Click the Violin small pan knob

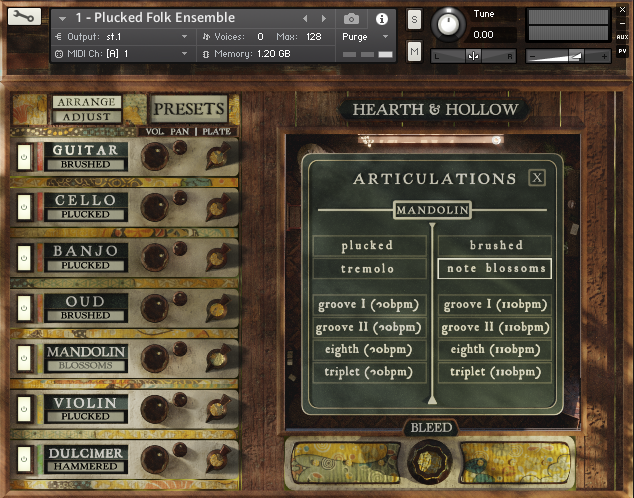(x=180, y=400)
